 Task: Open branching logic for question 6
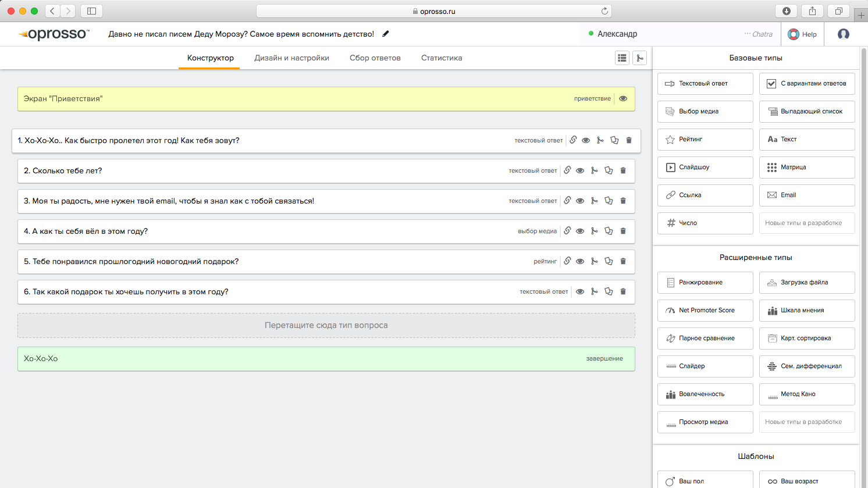[x=594, y=291]
